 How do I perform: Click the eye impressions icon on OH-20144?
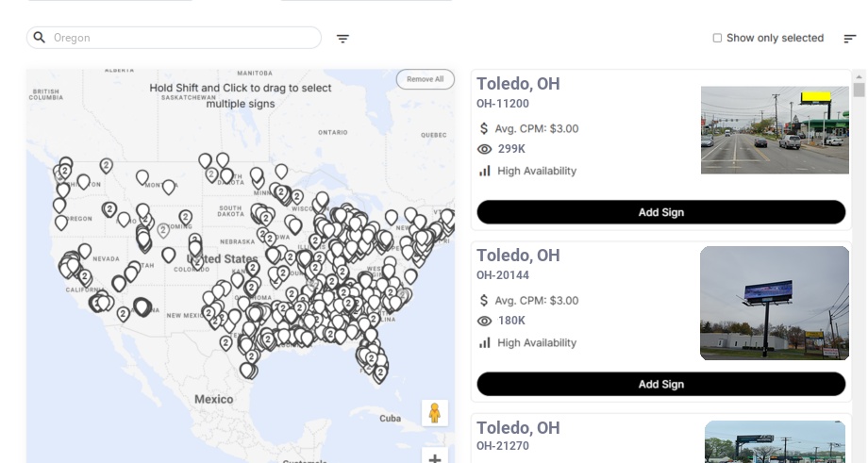pos(485,321)
